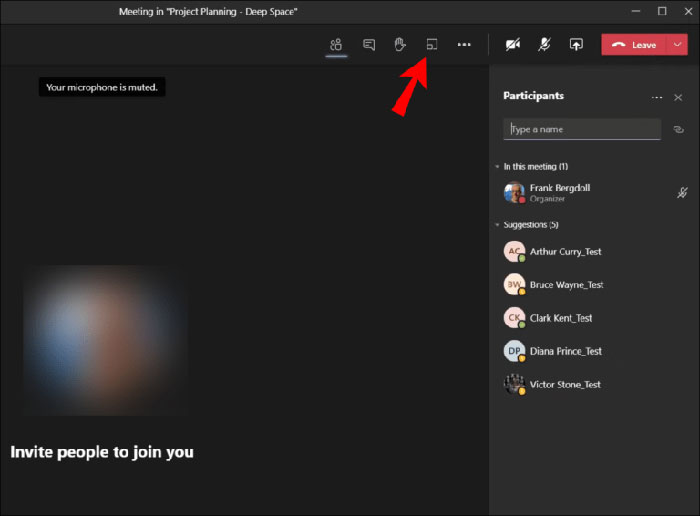This screenshot has width=700, height=516.
Task: Select Diana Prince_Test from suggestions
Action: tap(566, 351)
